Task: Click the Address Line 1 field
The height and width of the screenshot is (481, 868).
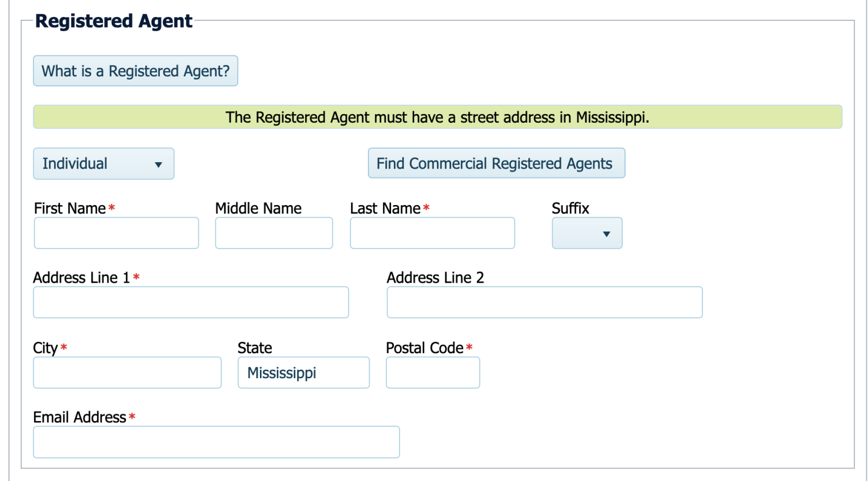Action: click(x=191, y=302)
